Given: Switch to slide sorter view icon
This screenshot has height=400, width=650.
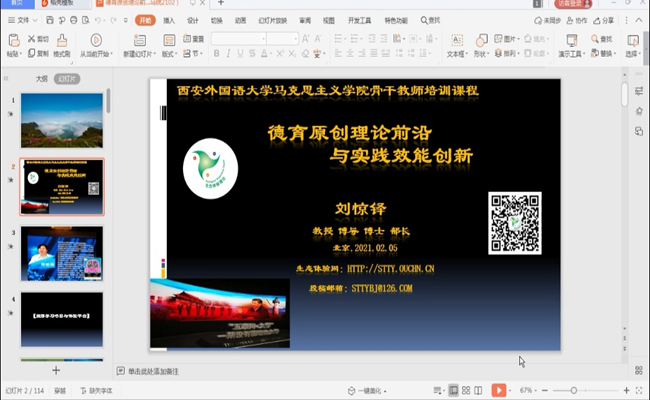Looking at the screenshot, I should [465, 390].
